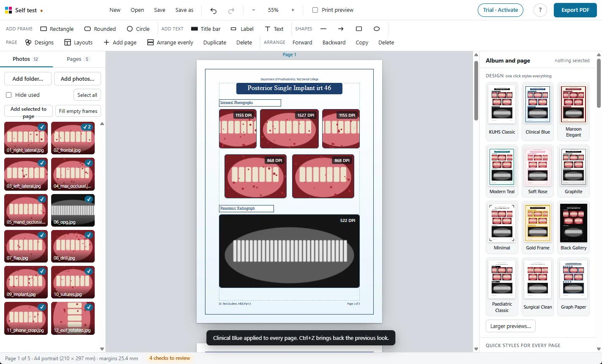Screen dimensions: 602x364
Task: Select the Posterior Single Implant title bar
Action: click(x=289, y=88)
